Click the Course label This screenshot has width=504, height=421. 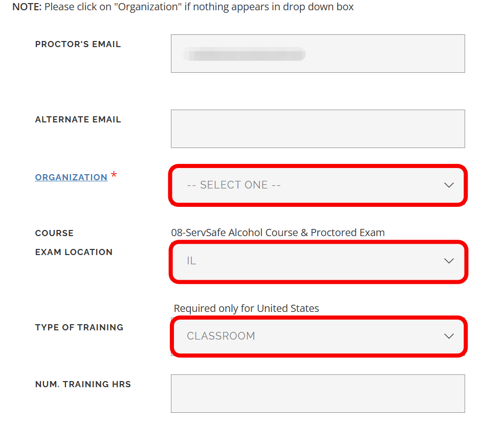point(54,233)
